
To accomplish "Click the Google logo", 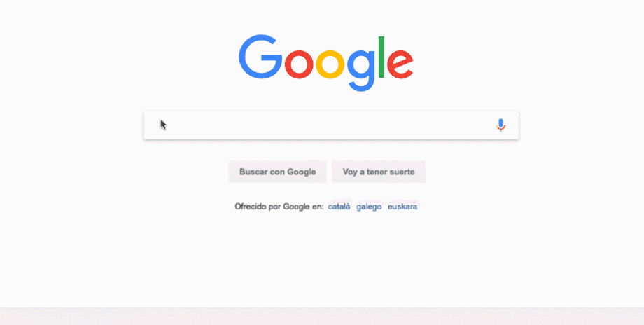I will [x=325, y=63].
